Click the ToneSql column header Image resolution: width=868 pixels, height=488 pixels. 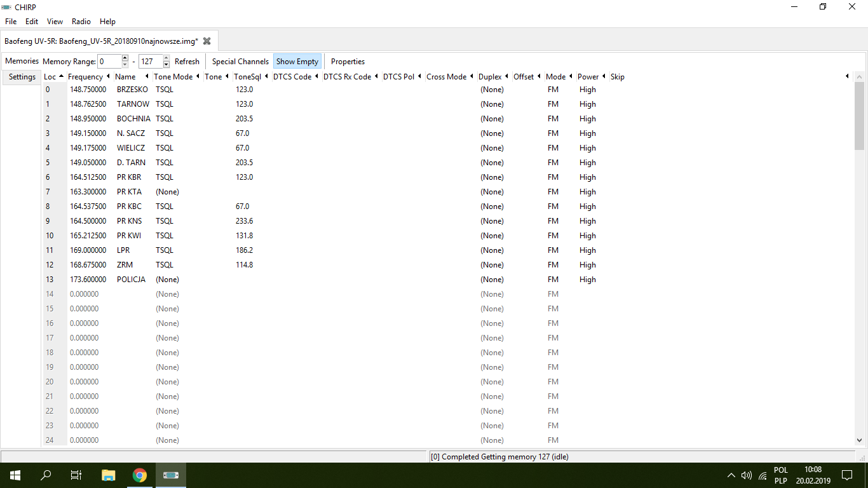tap(252, 77)
